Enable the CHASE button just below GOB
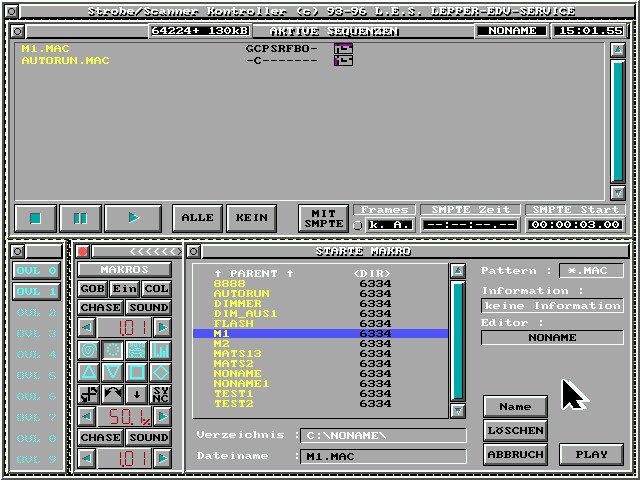This screenshot has height=480, width=640. 100,307
